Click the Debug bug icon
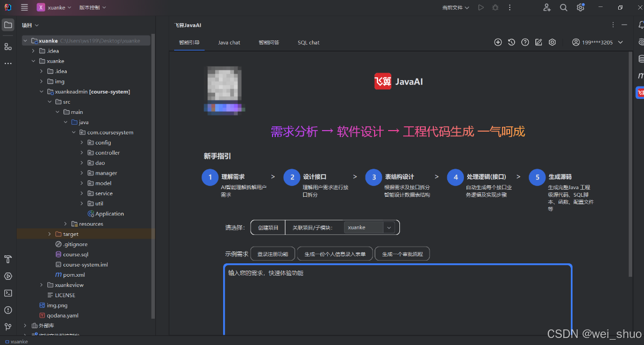This screenshot has height=345, width=644. point(495,8)
